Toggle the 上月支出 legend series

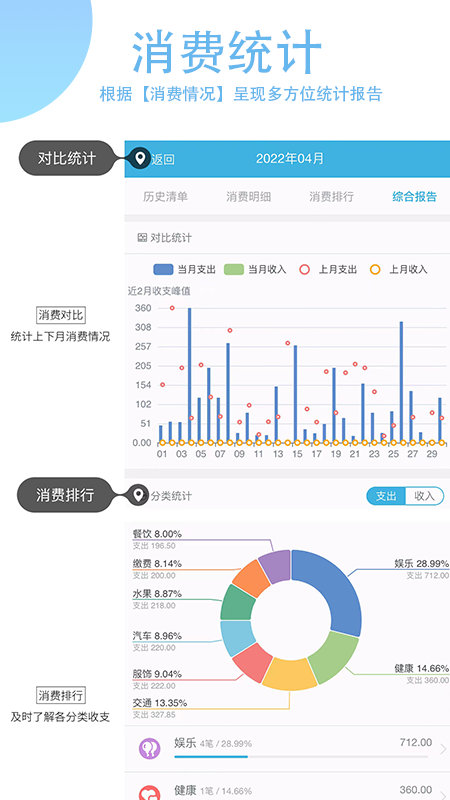point(328,269)
